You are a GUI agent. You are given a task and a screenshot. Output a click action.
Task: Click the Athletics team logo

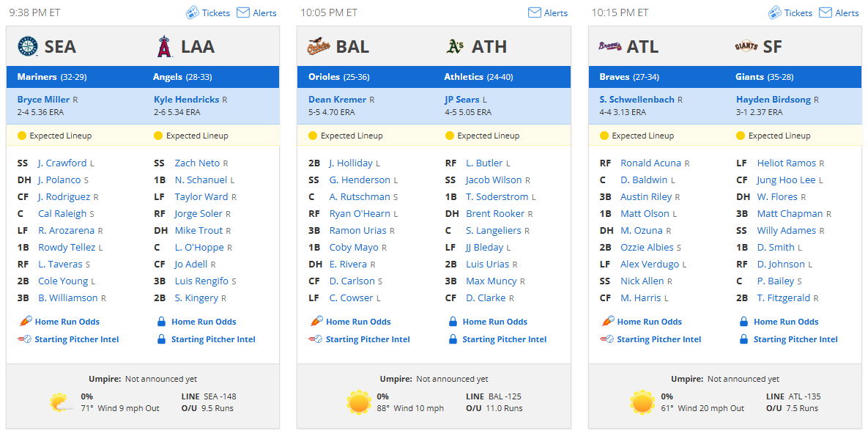click(x=455, y=47)
